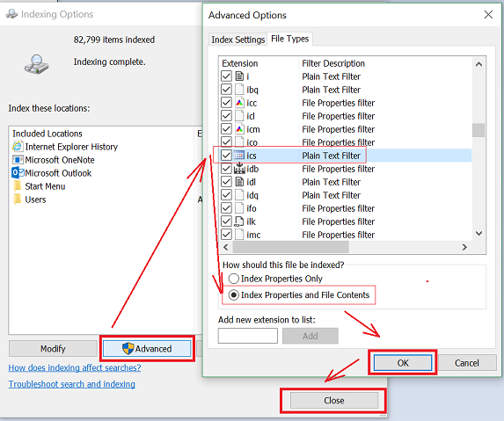
Task: Click the Advanced button
Action: pos(147,348)
